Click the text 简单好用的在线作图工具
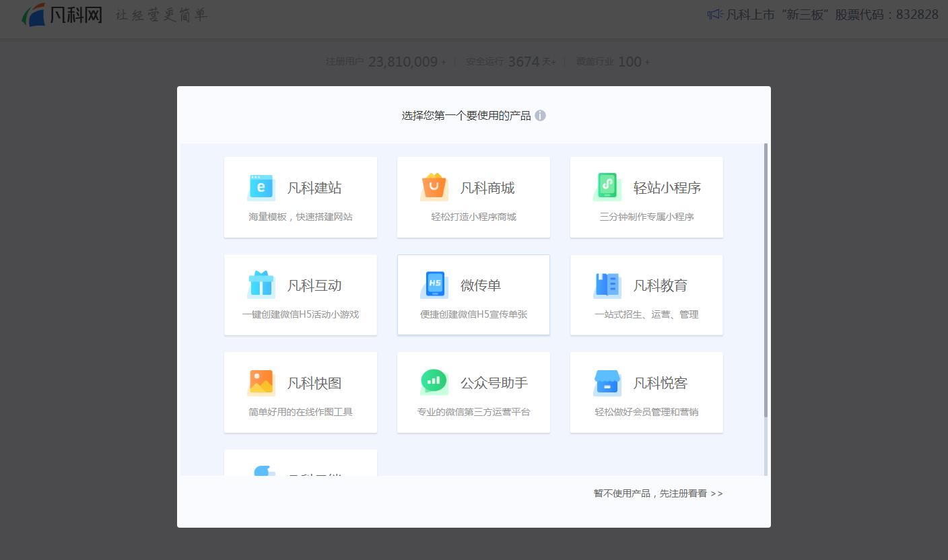This screenshot has width=948, height=560. pyautogui.click(x=300, y=412)
